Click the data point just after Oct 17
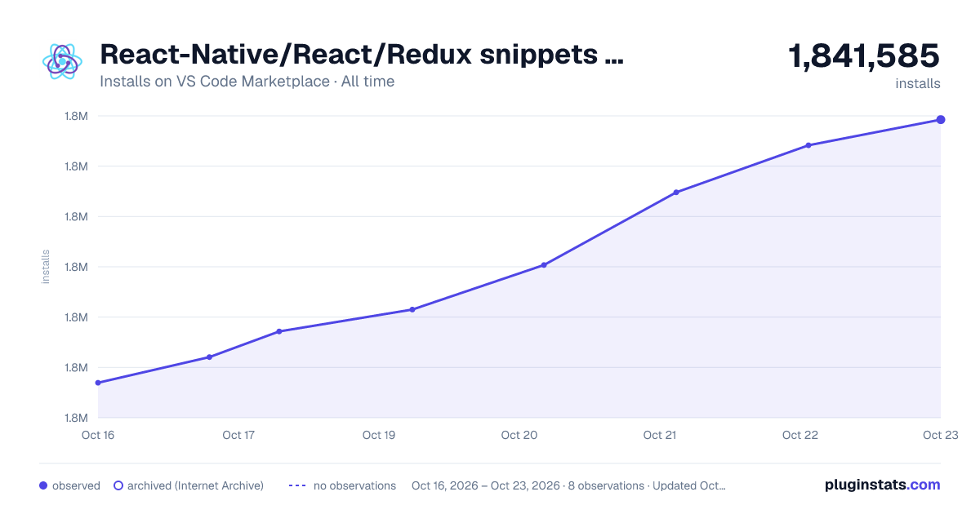 (x=279, y=331)
